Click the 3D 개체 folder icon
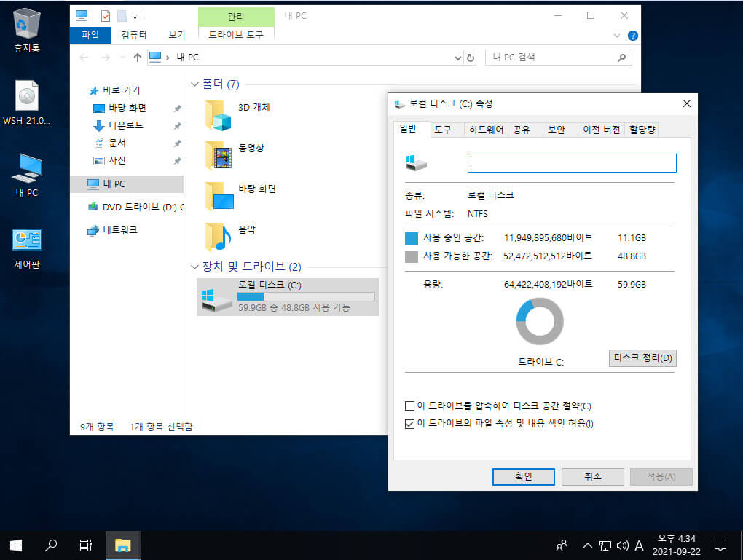This screenshot has width=743, height=560. (219, 115)
